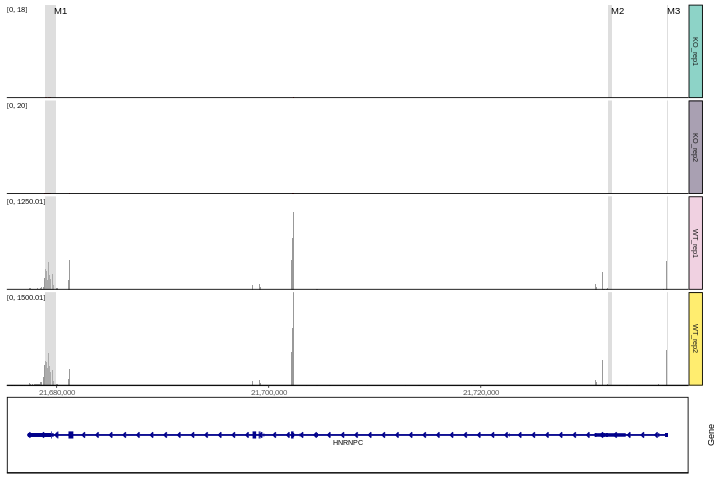Click the WT_rep2 peak at the M3 marker
720x480 pixels.
pyautogui.click(x=667, y=367)
